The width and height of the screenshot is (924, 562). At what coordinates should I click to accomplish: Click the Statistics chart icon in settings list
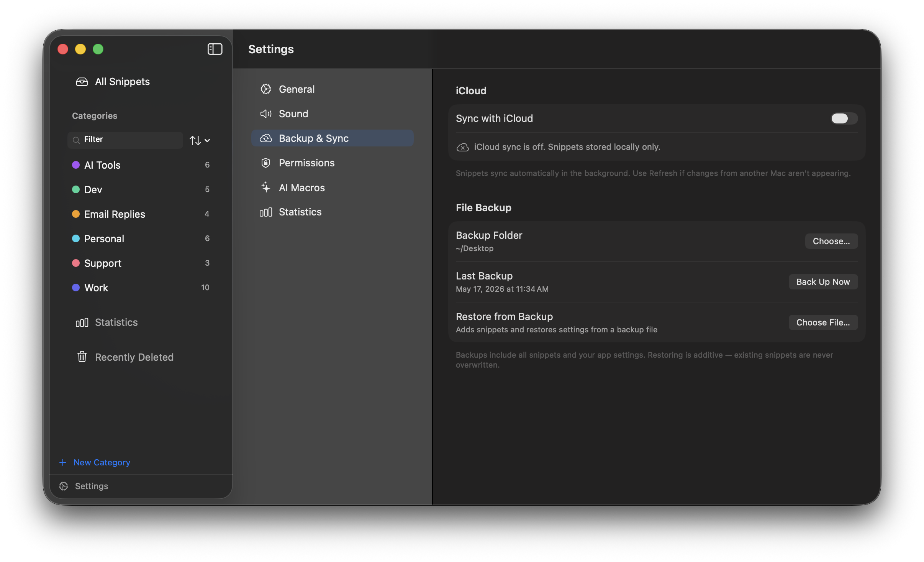click(x=265, y=212)
